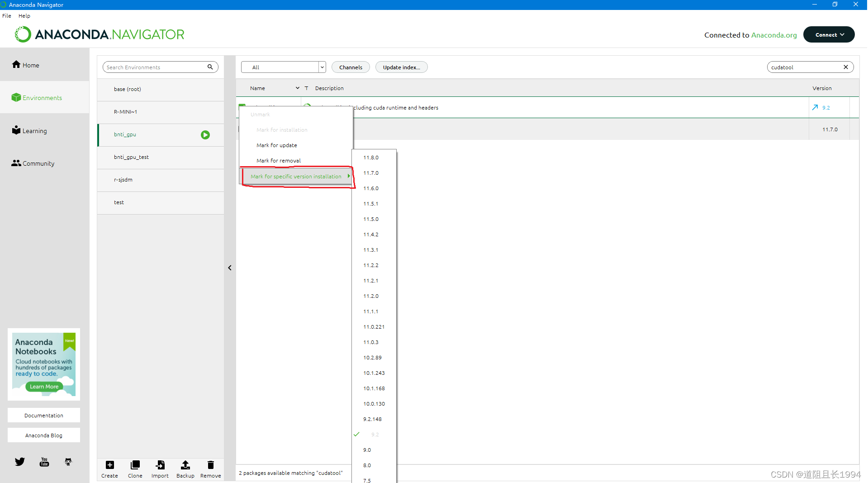Open the package filter dropdown showing All
Image resolution: width=868 pixels, height=483 pixels.
pos(283,67)
